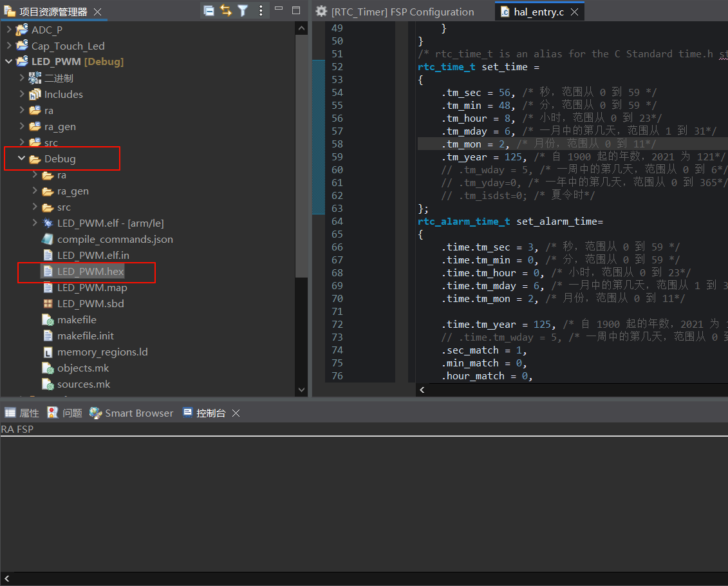Image resolution: width=728 pixels, height=586 pixels.
Task: Expand the 二进制 node
Action: pyautogui.click(x=22, y=77)
